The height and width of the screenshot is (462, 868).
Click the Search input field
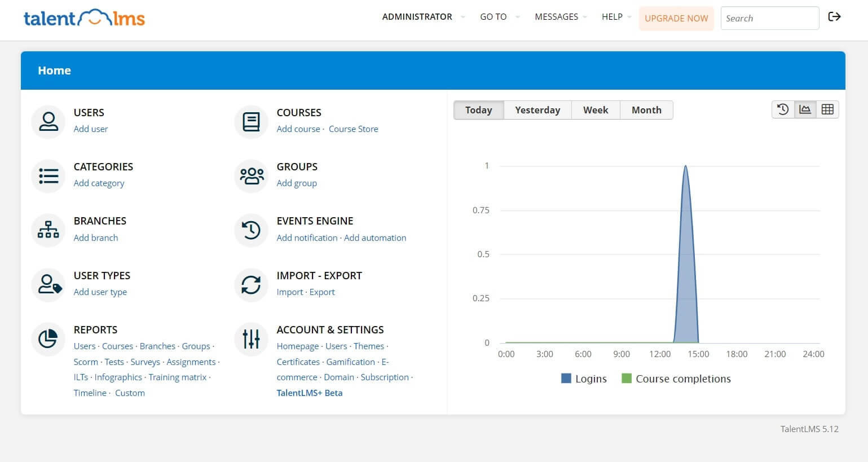click(x=769, y=18)
